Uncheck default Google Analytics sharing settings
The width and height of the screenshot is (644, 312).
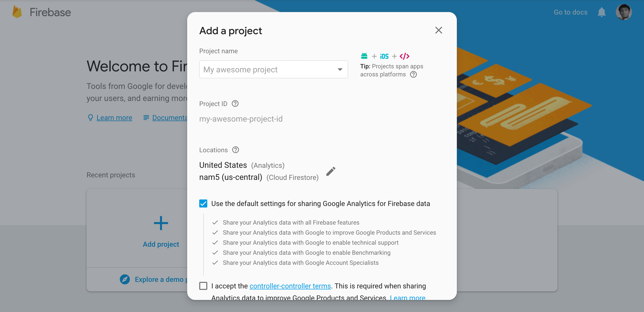[x=203, y=204]
